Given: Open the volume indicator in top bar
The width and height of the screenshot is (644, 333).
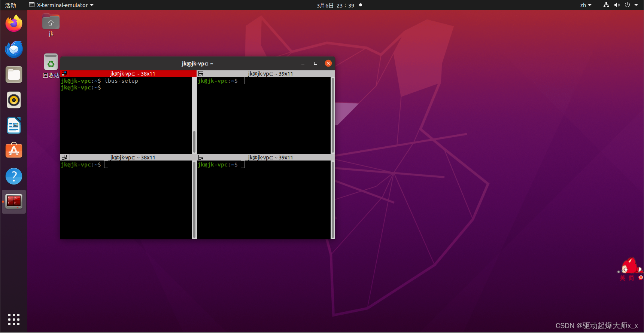Looking at the screenshot, I should (617, 5).
